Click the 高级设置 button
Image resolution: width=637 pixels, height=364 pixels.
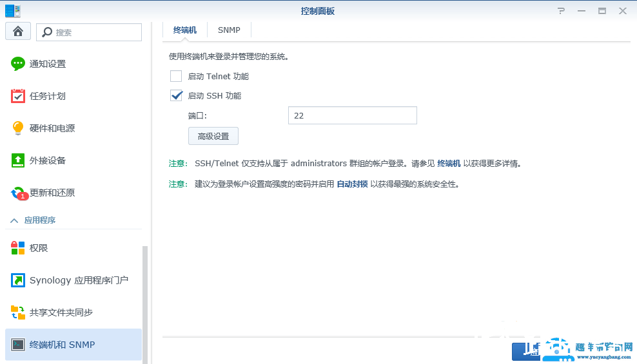click(213, 137)
